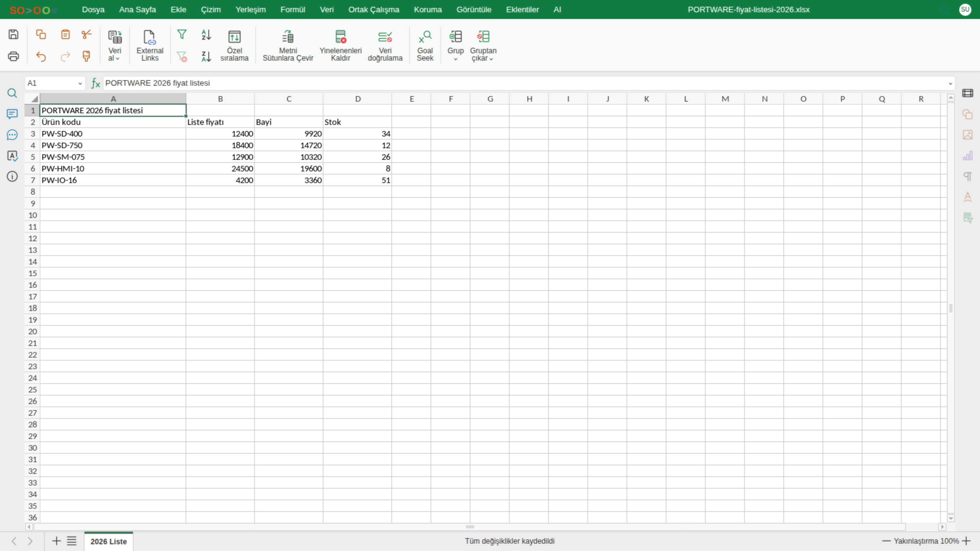980x551 pixels.
Task: Open the search icon in left sidebar
Action: click(x=12, y=93)
